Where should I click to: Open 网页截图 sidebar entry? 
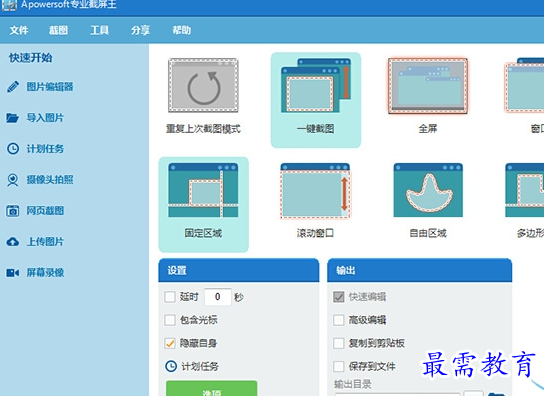45,211
